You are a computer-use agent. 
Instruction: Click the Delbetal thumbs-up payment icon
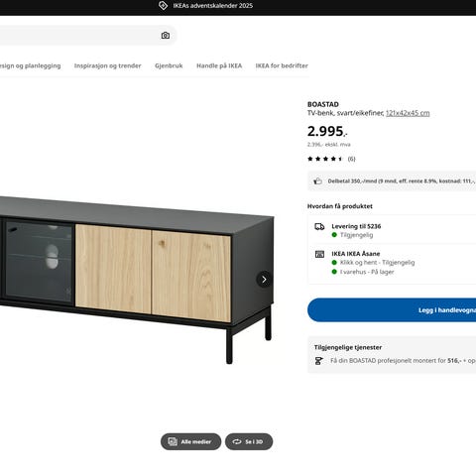[x=317, y=181]
